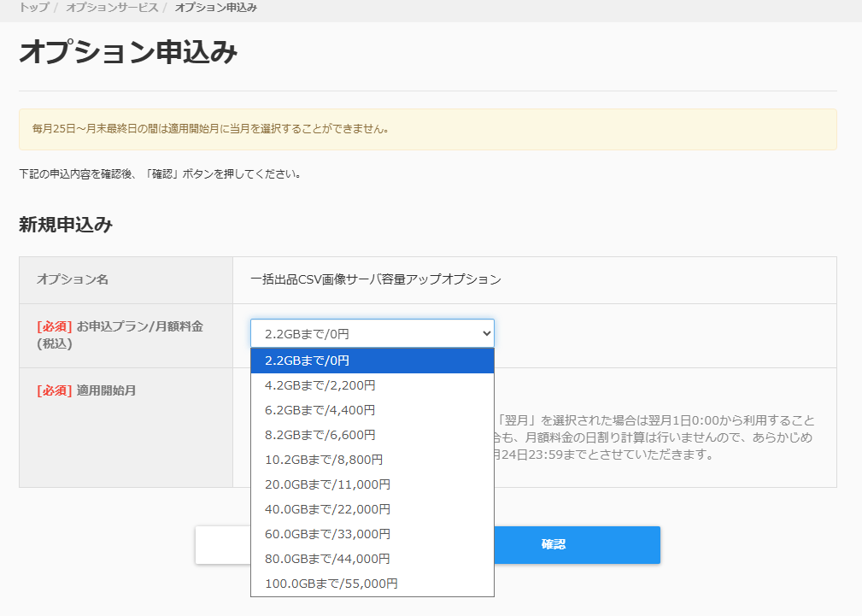
Task: Click the 一括出品CSV画像サーバ容量アップオプション text
Action: coord(376,279)
